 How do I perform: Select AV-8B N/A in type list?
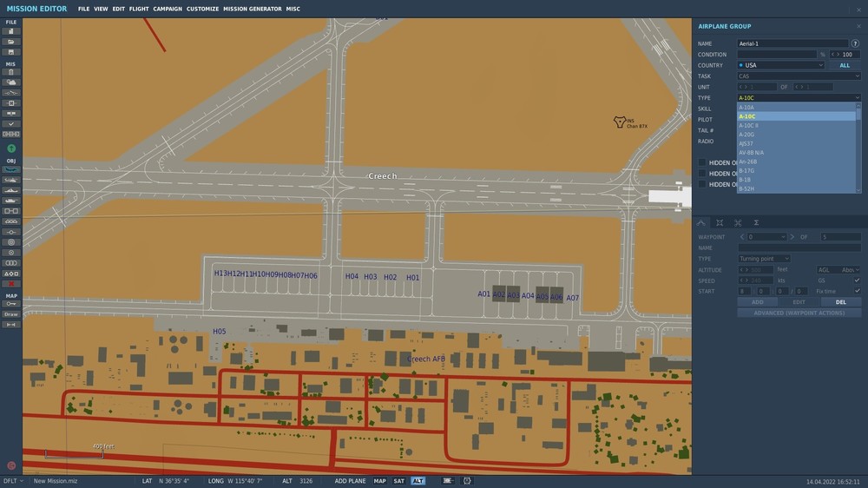tap(796, 152)
